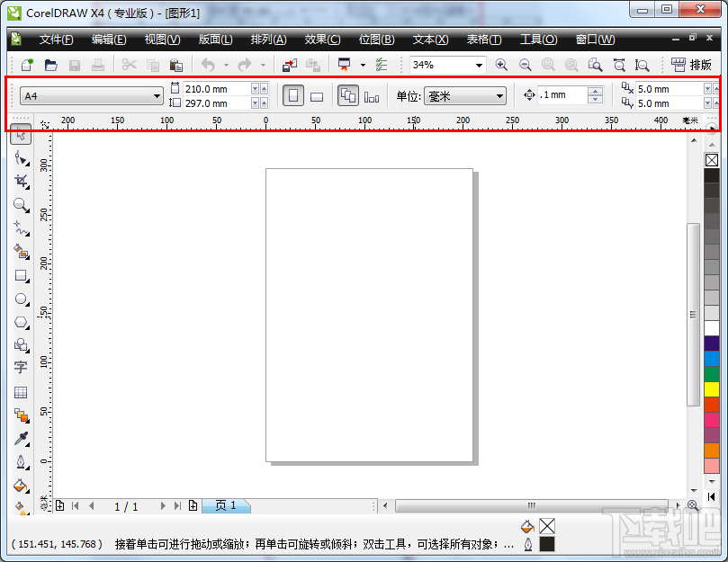Select the Text tool (字)
Image resolution: width=728 pixels, height=562 pixels.
pyautogui.click(x=21, y=368)
